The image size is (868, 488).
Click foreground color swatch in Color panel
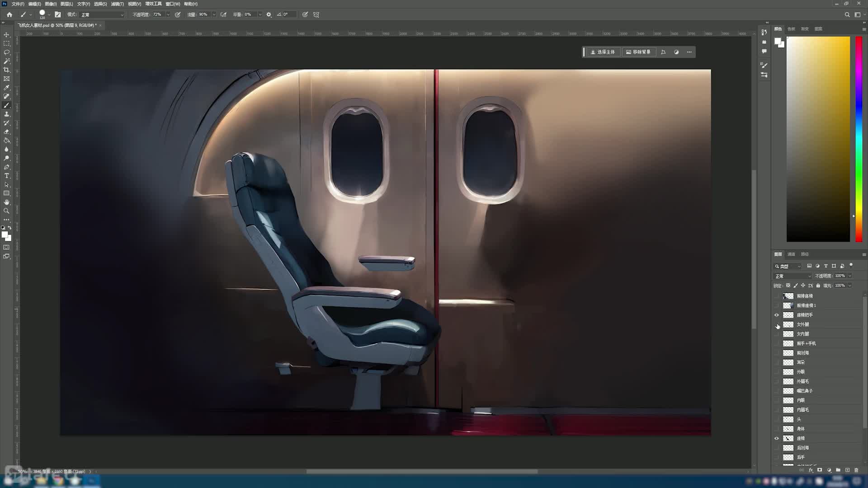tap(778, 41)
